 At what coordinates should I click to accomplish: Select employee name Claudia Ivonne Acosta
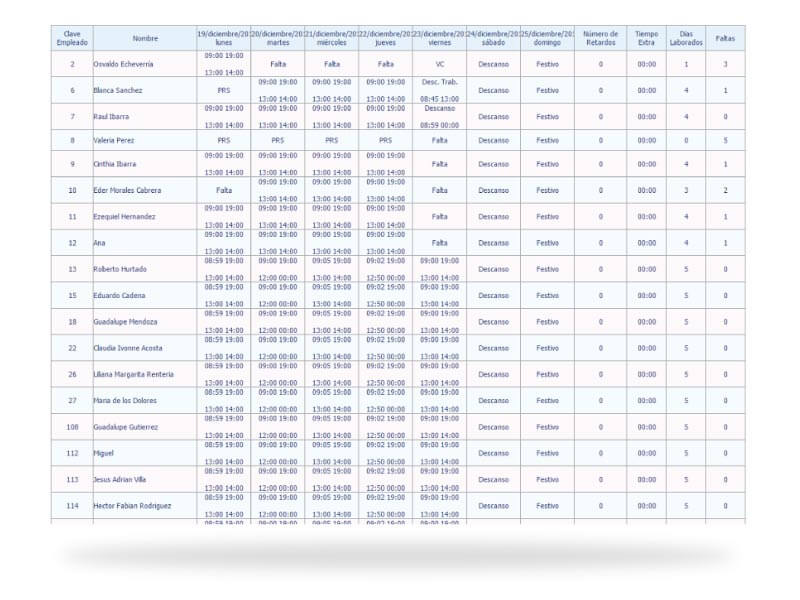click(x=128, y=348)
